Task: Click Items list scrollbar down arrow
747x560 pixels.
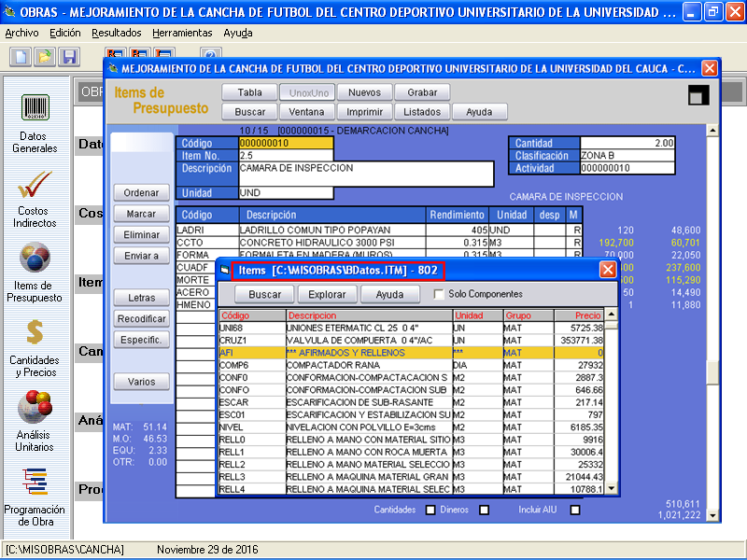Action: [x=612, y=488]
